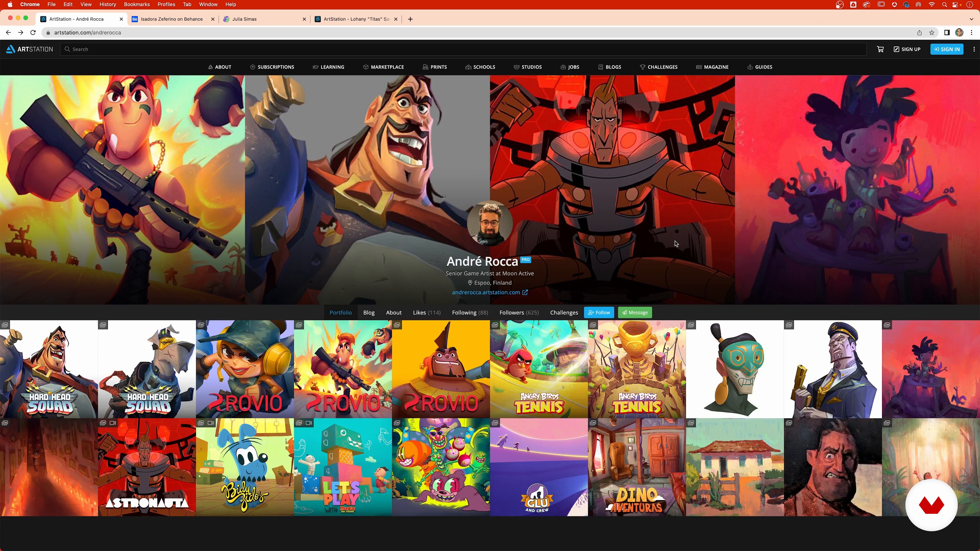Send a Message to André Rocca
980x551 pixels.
(635, 312)
